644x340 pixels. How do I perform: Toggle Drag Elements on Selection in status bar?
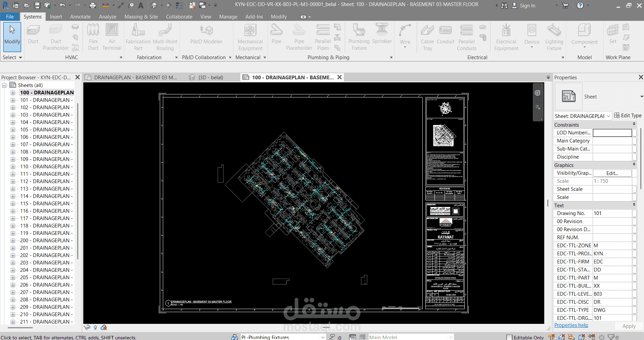click(592, 337)
